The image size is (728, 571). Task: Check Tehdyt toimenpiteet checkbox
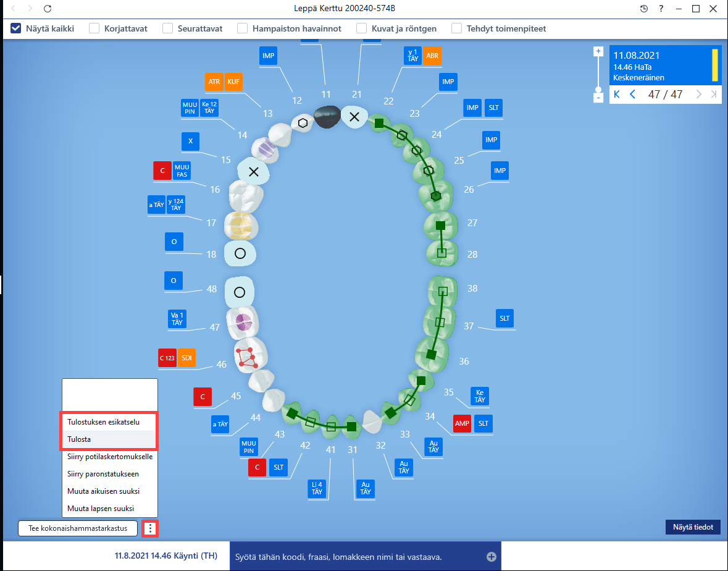coord(457,28)
